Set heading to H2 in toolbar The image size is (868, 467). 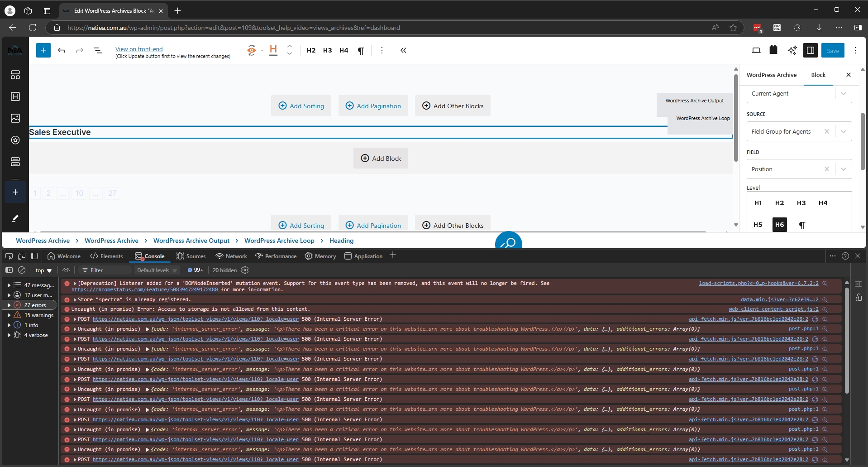(x=311, y=50)
